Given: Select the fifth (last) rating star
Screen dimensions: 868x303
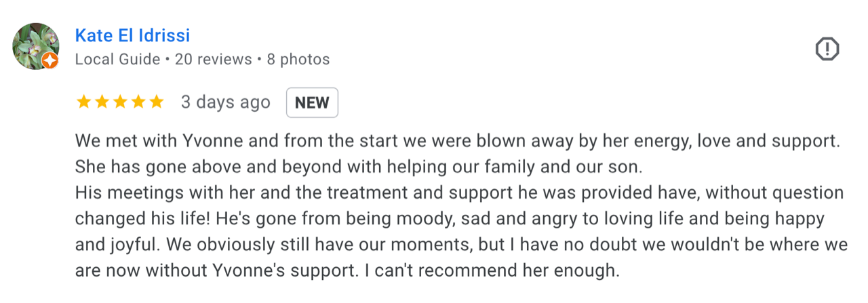Looking at the screenshot, I should tap(157, 102).
